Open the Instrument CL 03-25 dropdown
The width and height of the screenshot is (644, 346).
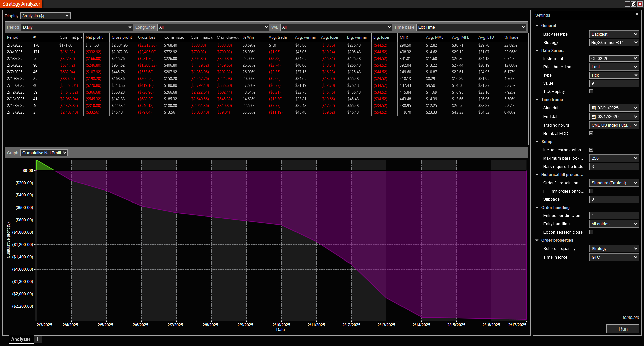(x=614, y=59)
